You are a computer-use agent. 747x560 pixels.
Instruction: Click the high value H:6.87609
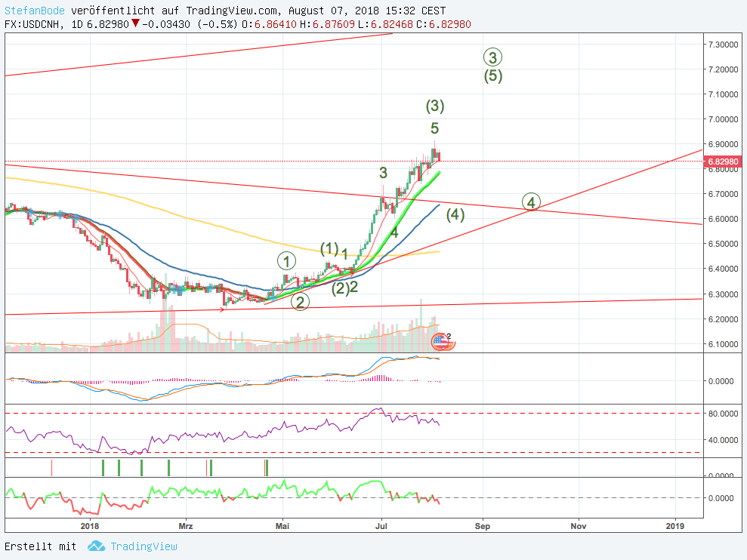[x=327, y=24]
